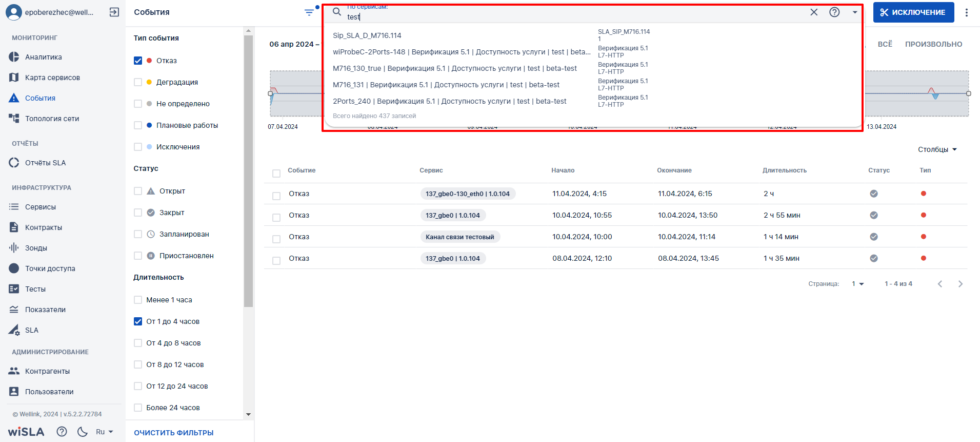Open Контракты page
980x442 pixels.
[35, 227]
